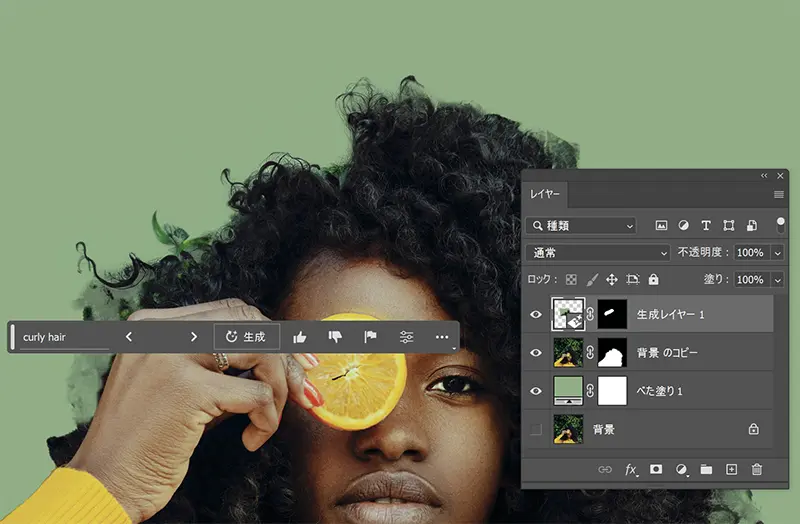Hide the 生成レイヤー 1 layer
The width and height of the screenshot is (800, 524).
point(536,314)
